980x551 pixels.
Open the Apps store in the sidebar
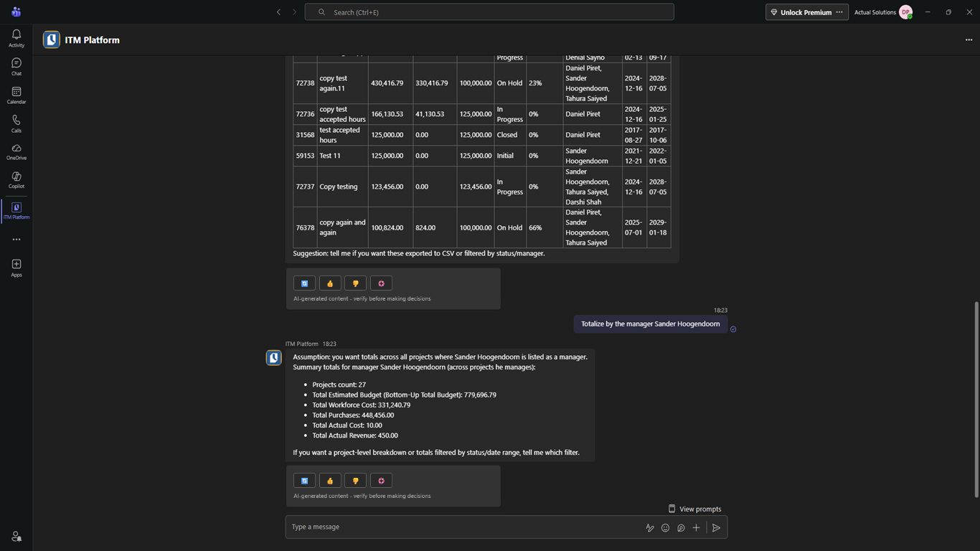16,268
